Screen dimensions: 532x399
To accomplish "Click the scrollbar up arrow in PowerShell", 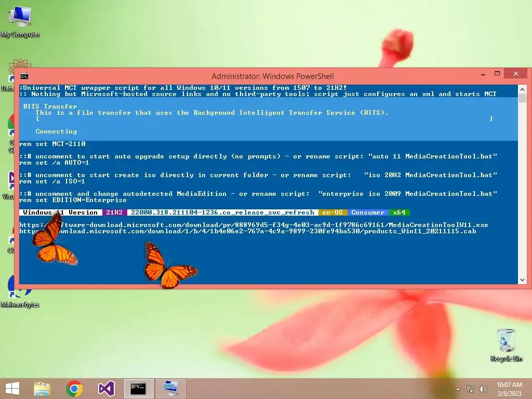I will coord(523,89).
